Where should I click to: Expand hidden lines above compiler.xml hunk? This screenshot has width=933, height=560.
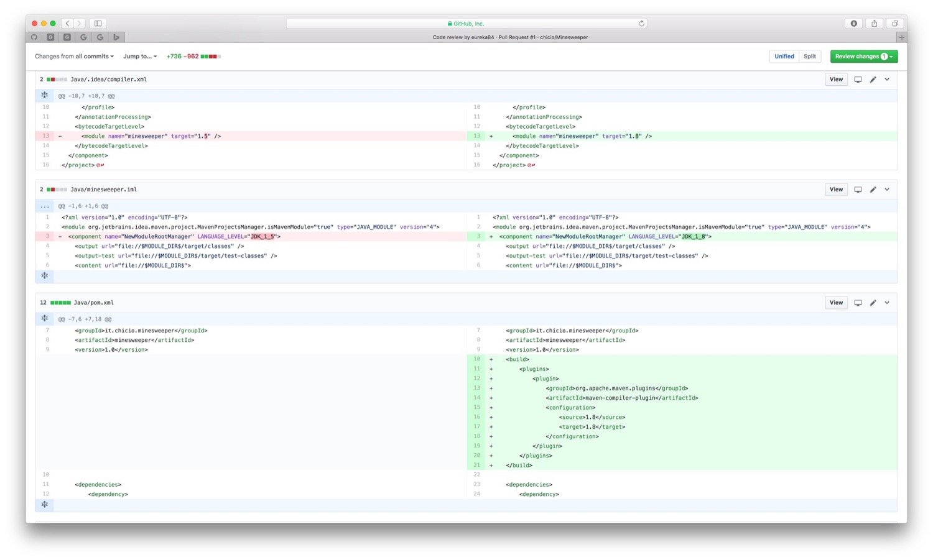(x=44, y=96)
